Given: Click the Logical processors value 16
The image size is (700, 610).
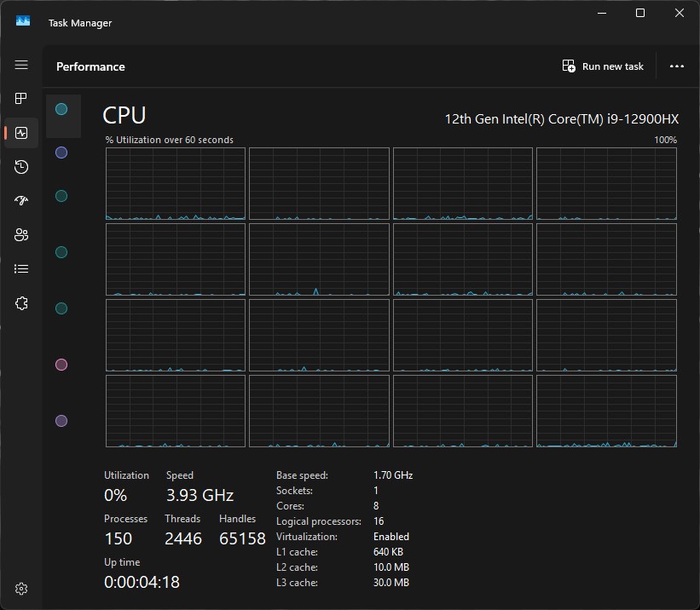Looking at the screenshot, I should [x=379, y=521].
